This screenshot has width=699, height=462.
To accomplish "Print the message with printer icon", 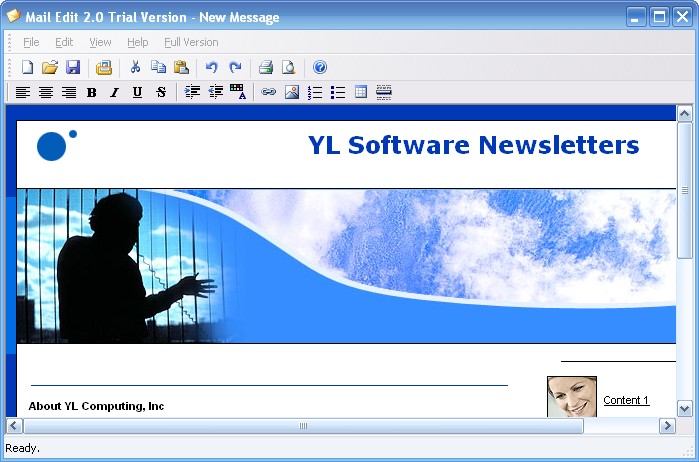I will (x=266, y=67).
